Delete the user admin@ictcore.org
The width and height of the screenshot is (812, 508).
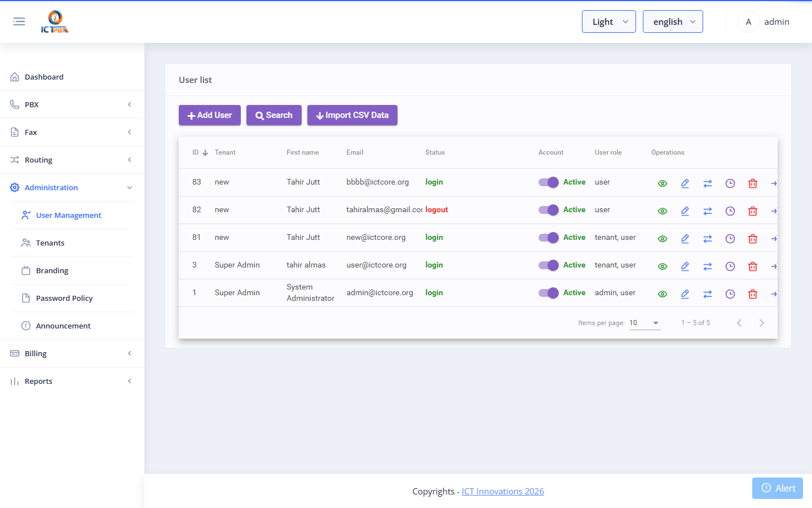tap(753, 294)
